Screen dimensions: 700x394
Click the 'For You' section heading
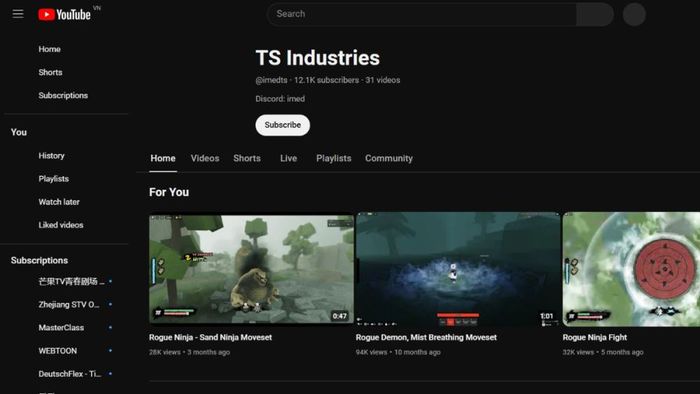169,192
